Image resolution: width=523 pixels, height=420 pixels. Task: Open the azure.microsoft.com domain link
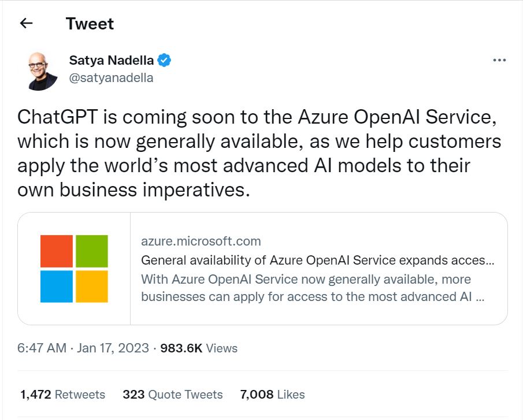201,241
